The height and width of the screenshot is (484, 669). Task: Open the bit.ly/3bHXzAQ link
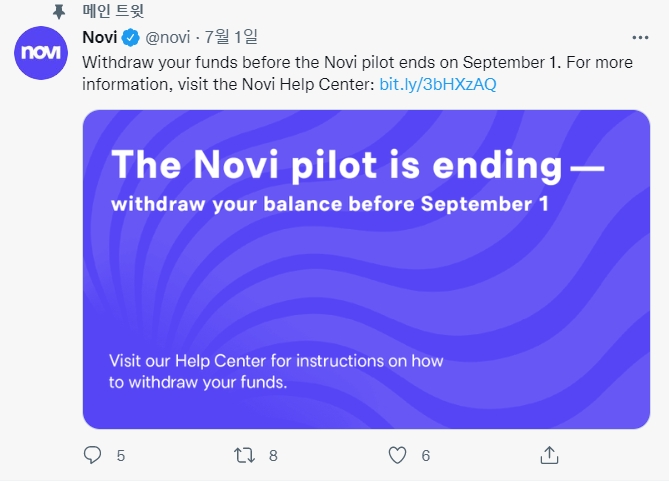pos(438,84)
